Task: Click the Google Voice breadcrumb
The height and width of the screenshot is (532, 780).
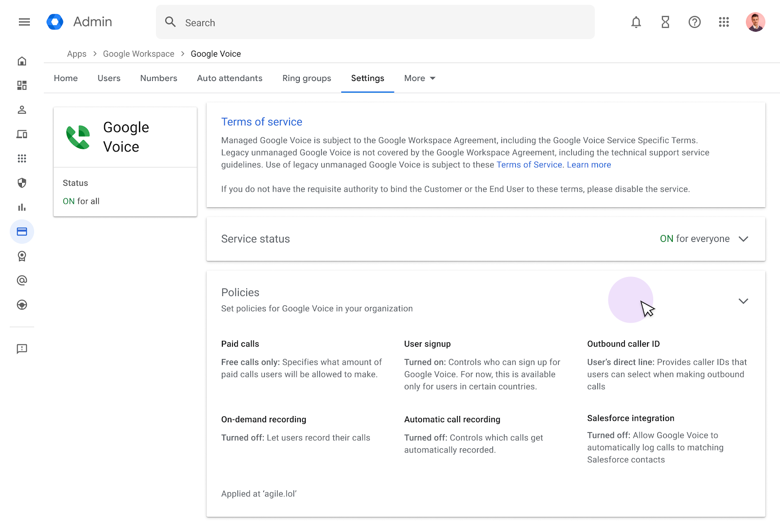Action: [x=215, y=54]
